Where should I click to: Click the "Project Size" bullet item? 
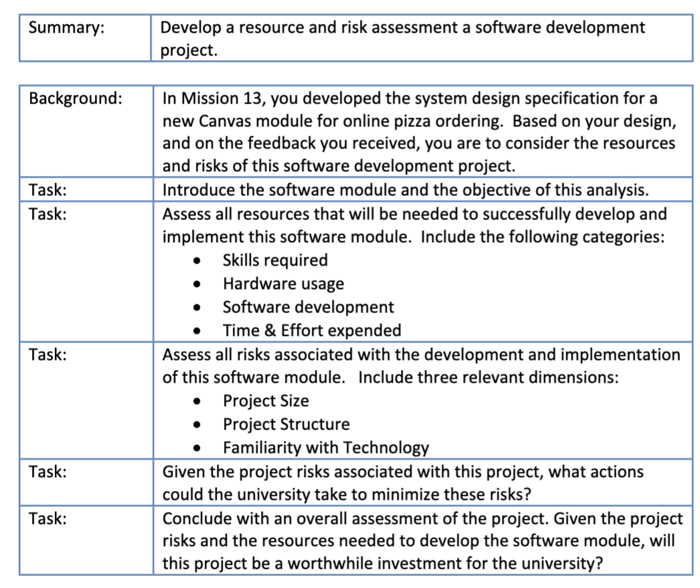[266, 401]
